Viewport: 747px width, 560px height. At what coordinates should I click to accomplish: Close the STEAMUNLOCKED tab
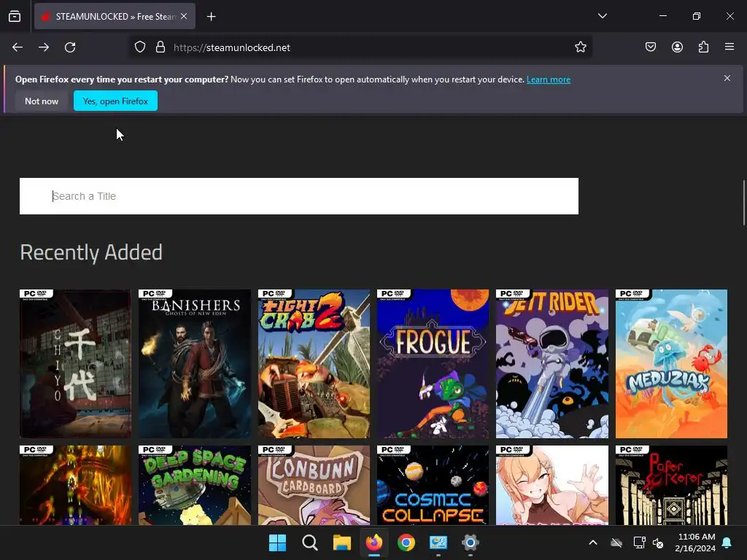[184, 16]
